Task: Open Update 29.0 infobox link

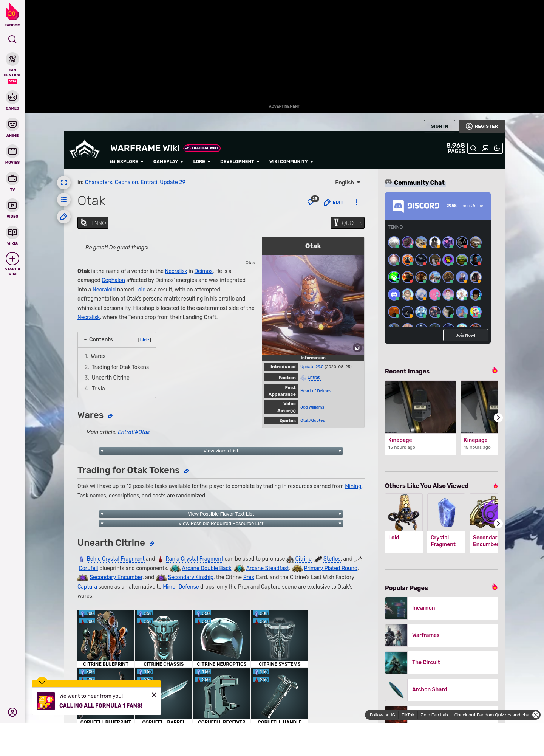Action: pyautogui.click(x=312, y=367)
